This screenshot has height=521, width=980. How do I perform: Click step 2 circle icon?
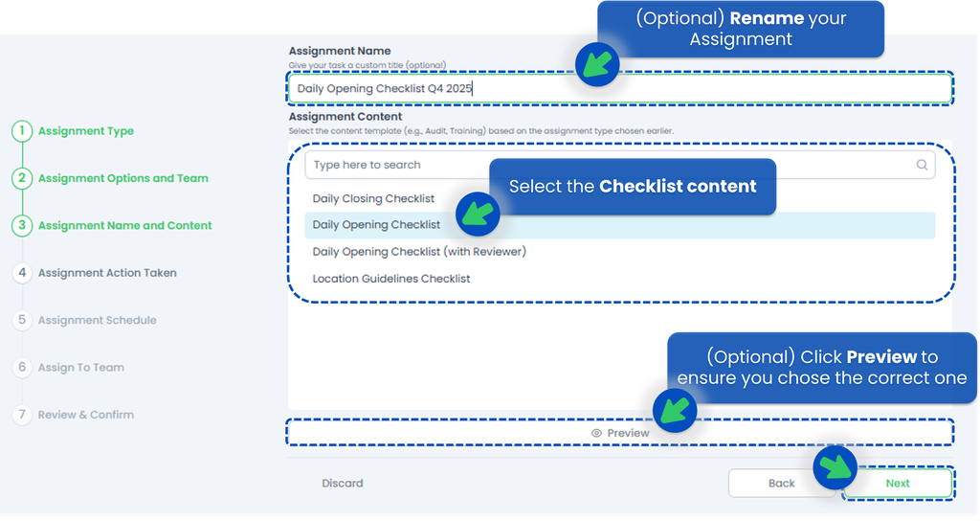(22, 178)
